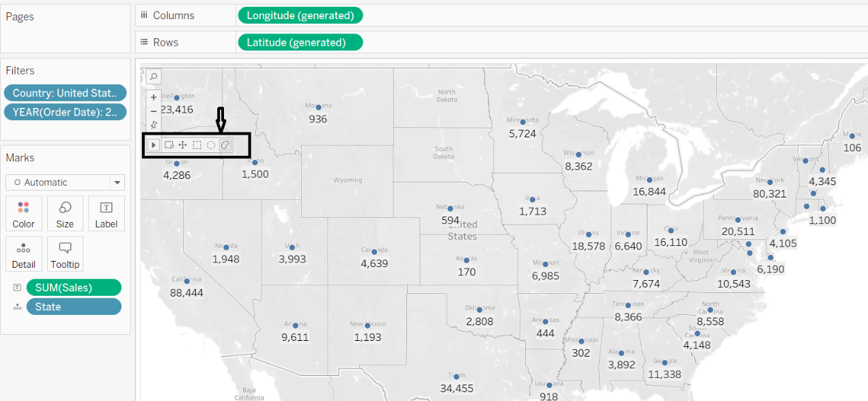868x401 pixels.
Task: Click the map search magnifier icon
Action: point(154,77)
